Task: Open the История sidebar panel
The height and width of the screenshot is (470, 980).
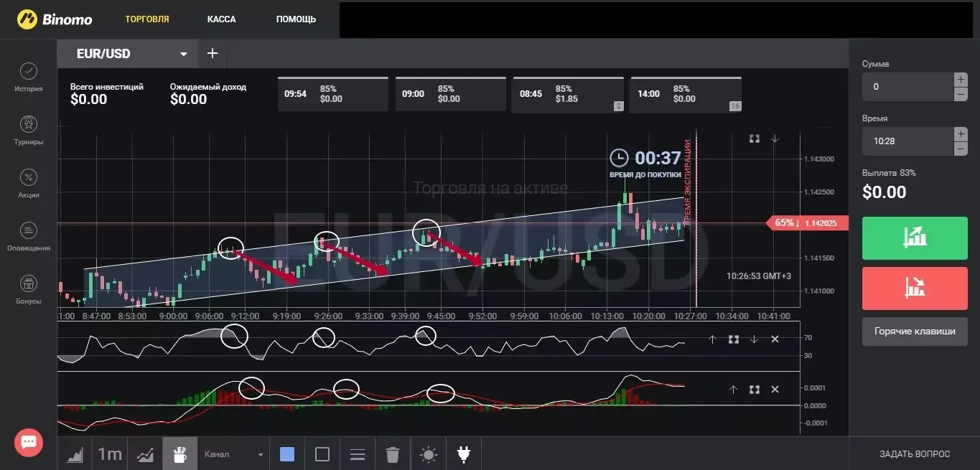Action: (28, 77)
